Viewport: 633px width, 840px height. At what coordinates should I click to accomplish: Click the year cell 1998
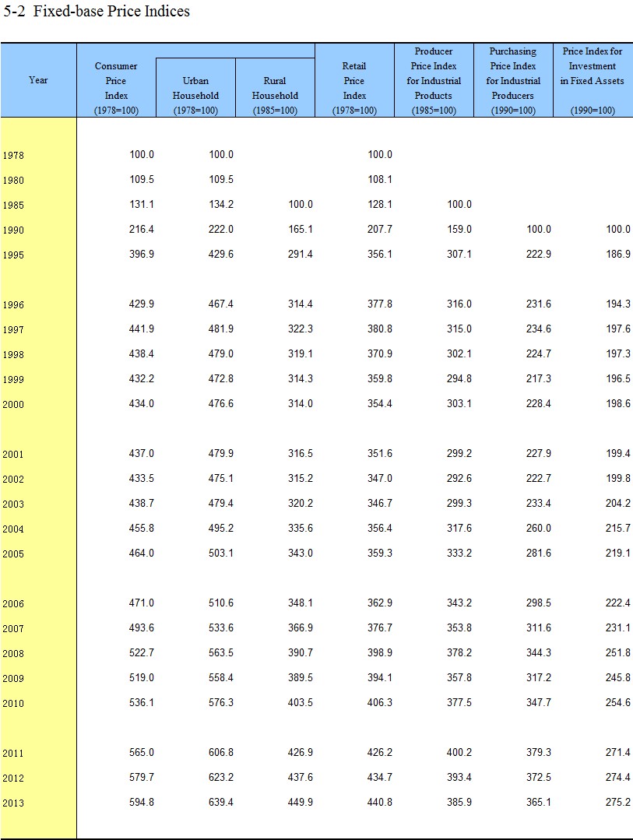(x=13, y=355)
